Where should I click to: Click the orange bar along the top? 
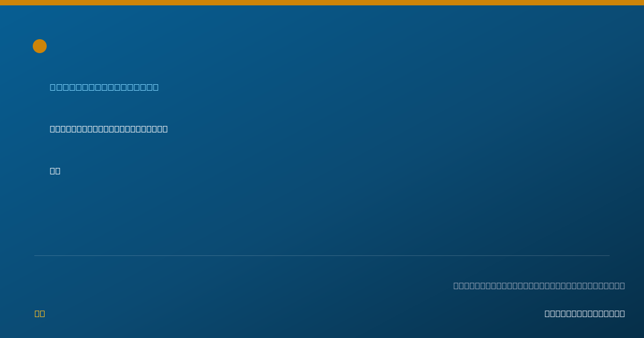click(322, 3)
